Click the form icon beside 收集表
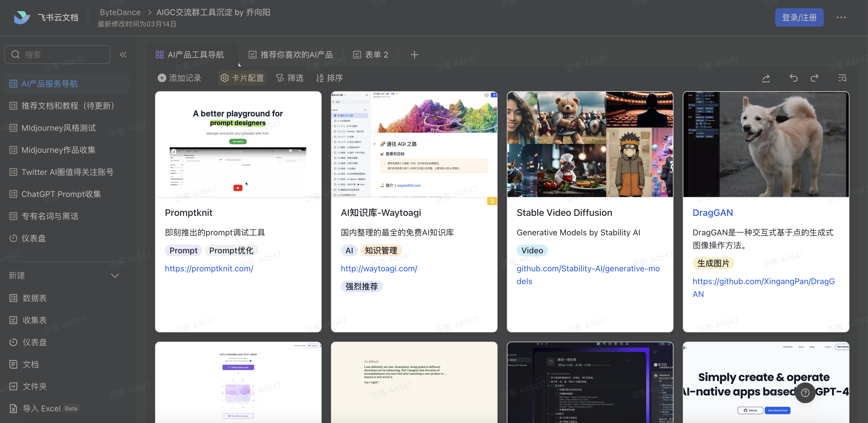868x423 pixels. point(13,320)
